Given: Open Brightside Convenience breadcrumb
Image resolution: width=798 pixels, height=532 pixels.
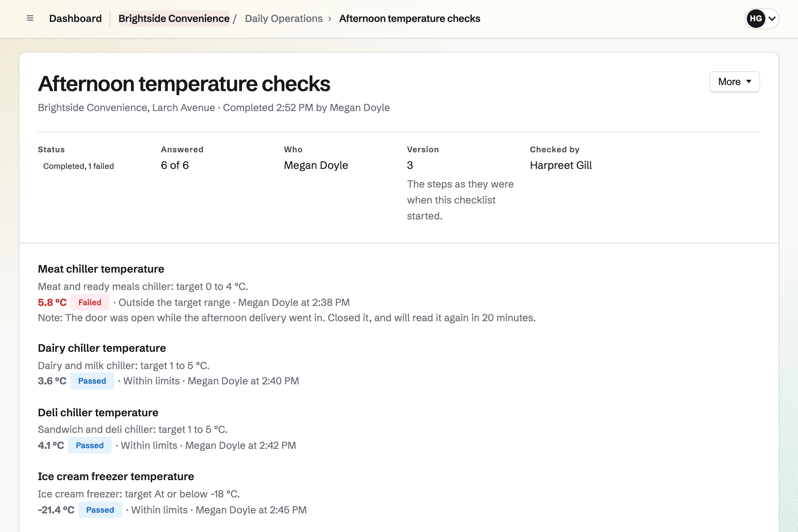Looking at the screenshot, I should tap(174, 18).
